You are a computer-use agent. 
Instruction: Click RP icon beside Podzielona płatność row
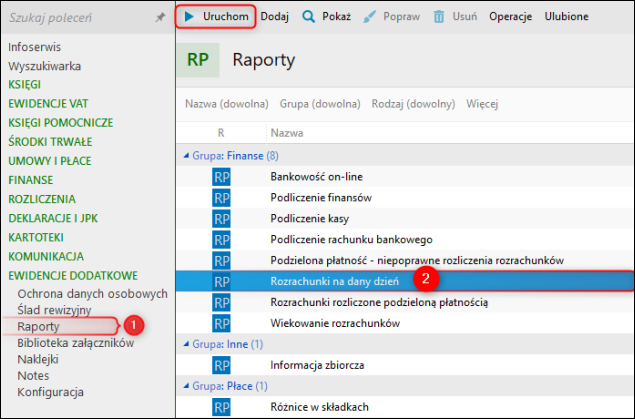pos(221,261)
